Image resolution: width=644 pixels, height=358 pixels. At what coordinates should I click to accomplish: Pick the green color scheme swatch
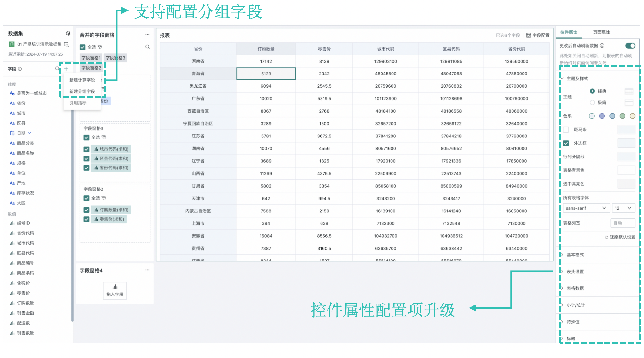(x=622, y=116)
